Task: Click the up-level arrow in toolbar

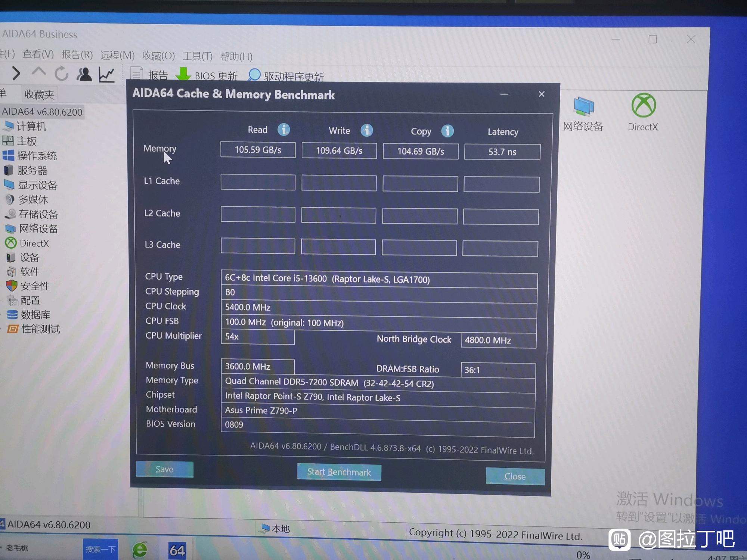Action: coord(39,72)
